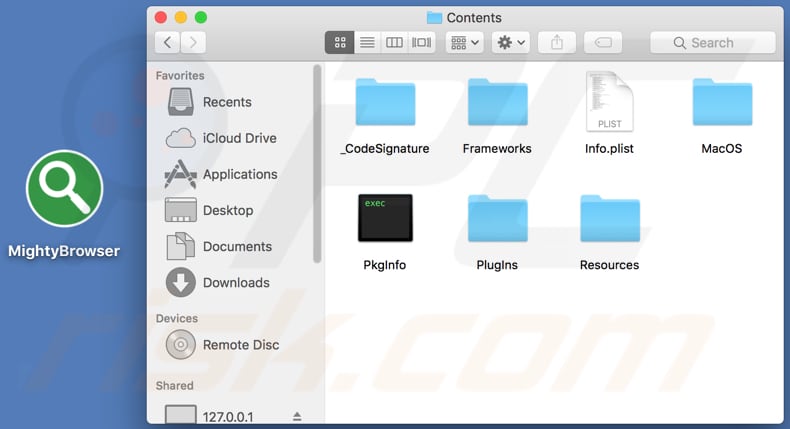790x429 pixels.
Task: Minimize the Contents window with yellow button
Action: click(181, 18)
